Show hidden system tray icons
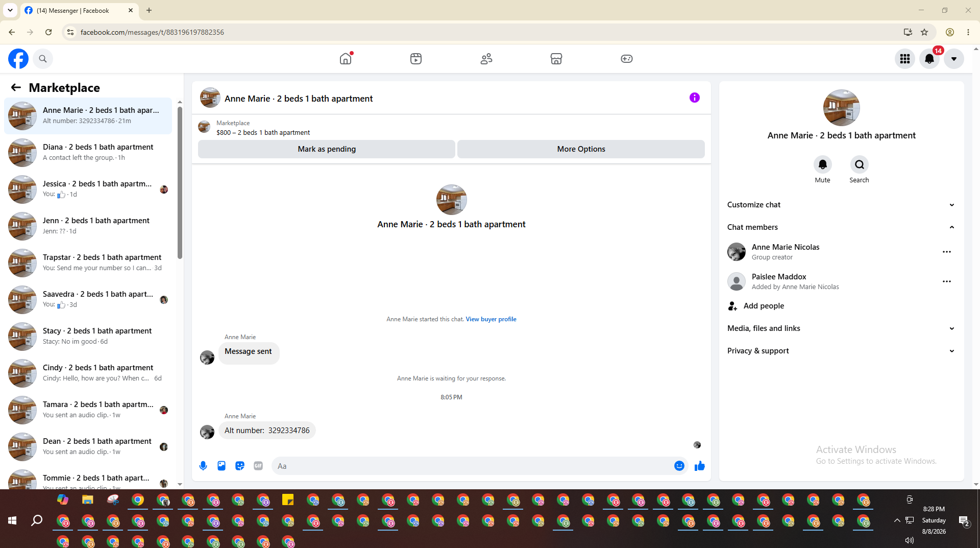This screenshot has width=980, height=548. (897, 520)
